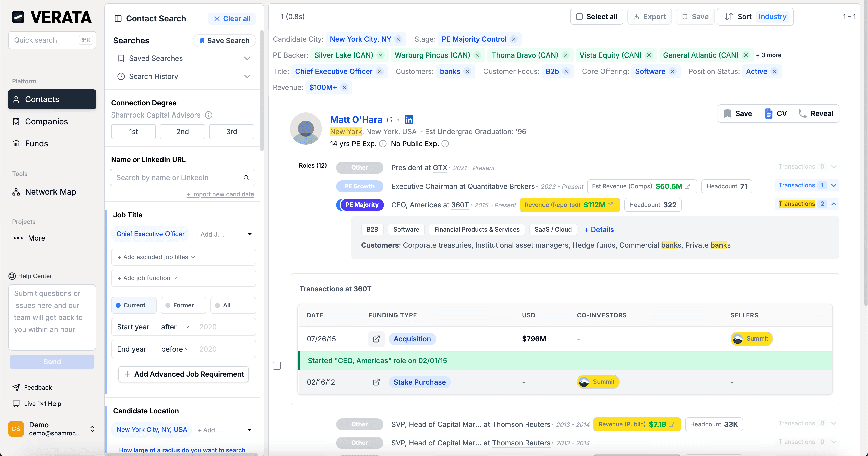Toggle the Select all checkbox

[579, 16]
